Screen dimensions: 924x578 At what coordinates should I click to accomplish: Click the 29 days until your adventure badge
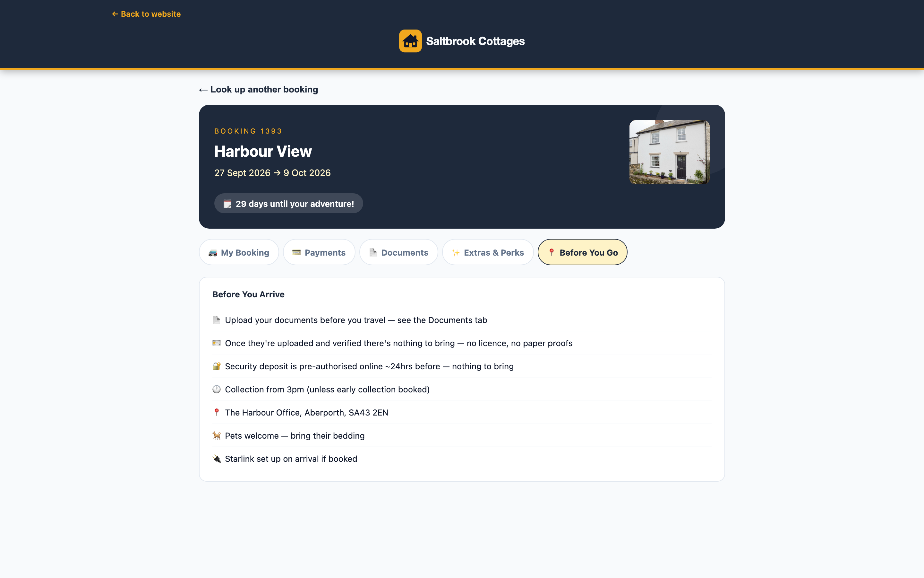(288, 203)
